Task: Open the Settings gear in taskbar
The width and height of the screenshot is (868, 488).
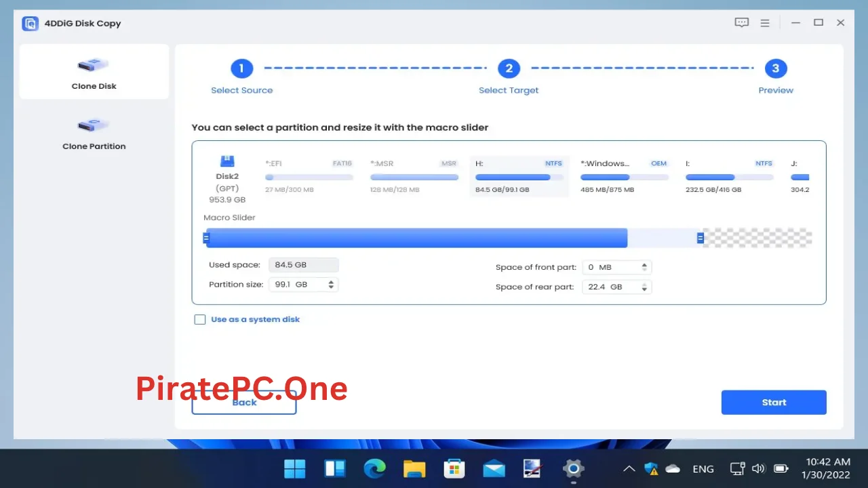Action: [x=574, y=468]
